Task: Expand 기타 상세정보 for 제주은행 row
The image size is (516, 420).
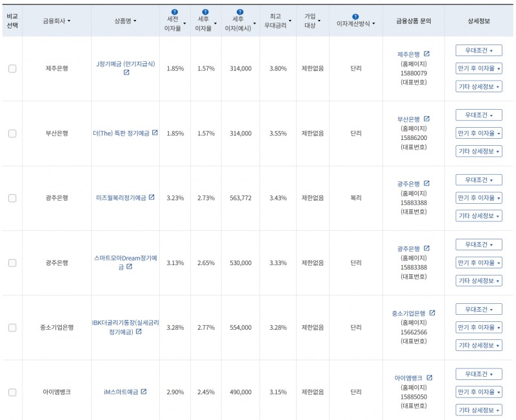Action: click(x=479, y=86)
